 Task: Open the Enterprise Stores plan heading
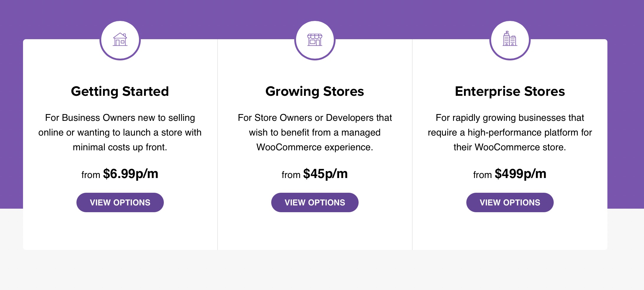(x=510, y=91)
